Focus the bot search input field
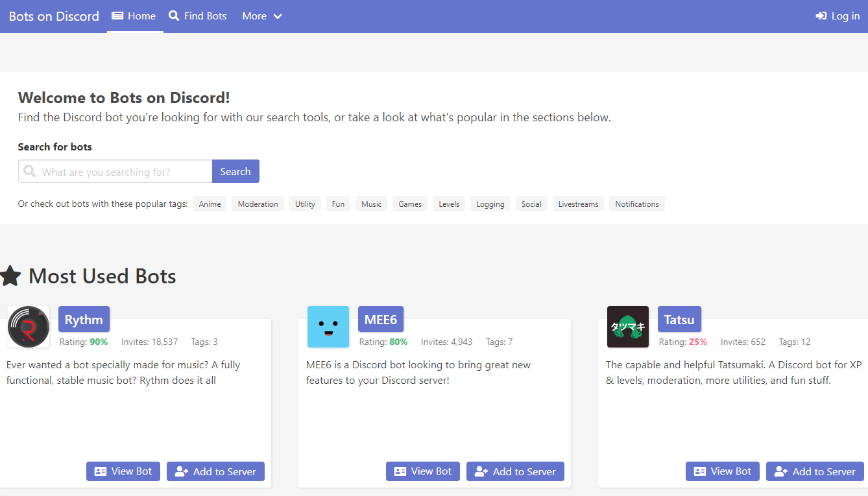Viewport: 868px width, 496px height. pyautogui.click(x=115, y=171)
